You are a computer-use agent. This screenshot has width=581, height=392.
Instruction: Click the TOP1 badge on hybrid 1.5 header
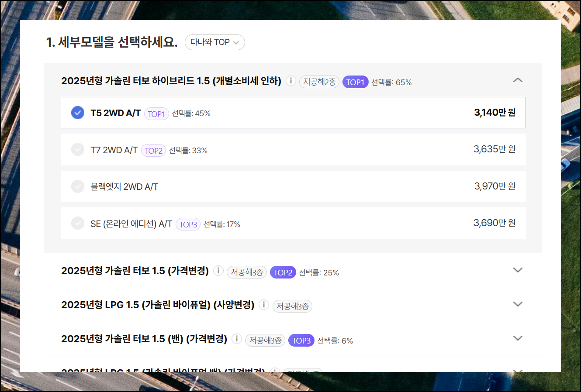pos(355,82)
